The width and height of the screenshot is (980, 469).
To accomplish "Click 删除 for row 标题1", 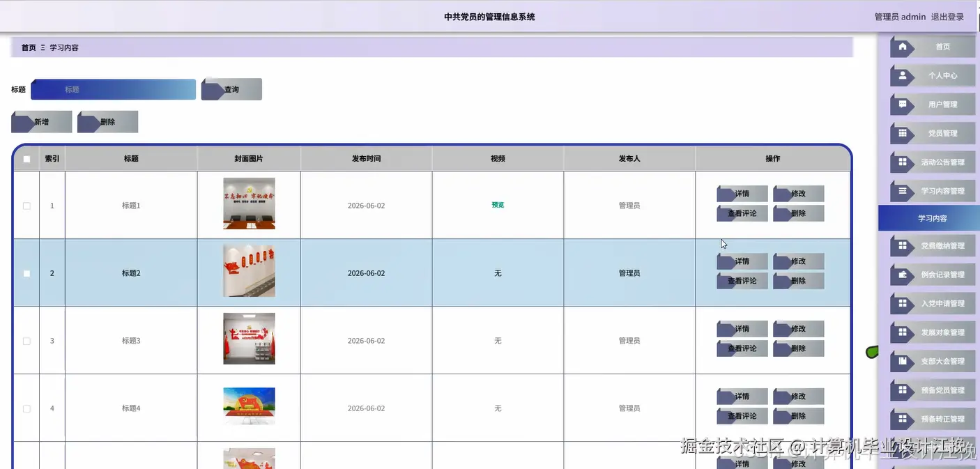I will 799,213.
